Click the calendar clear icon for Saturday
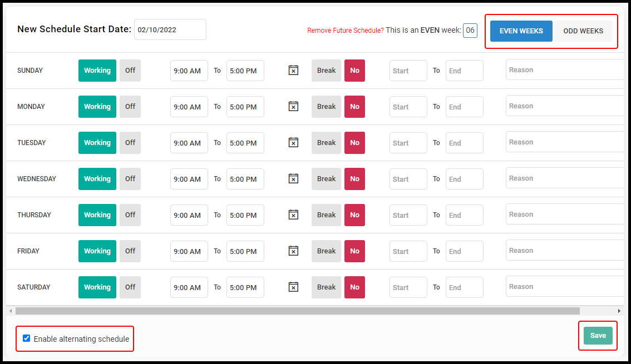This screenshot has width=631, height=364. pos(293,287)
